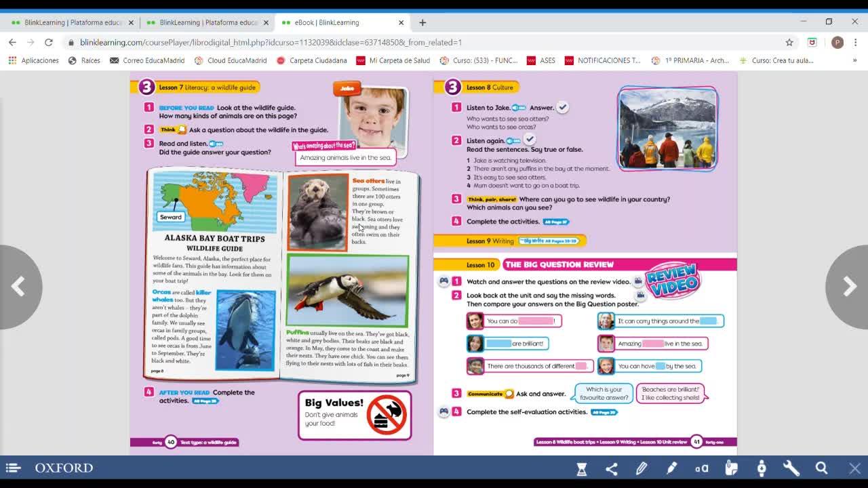Open the review video camera icon in task 1

637,281
